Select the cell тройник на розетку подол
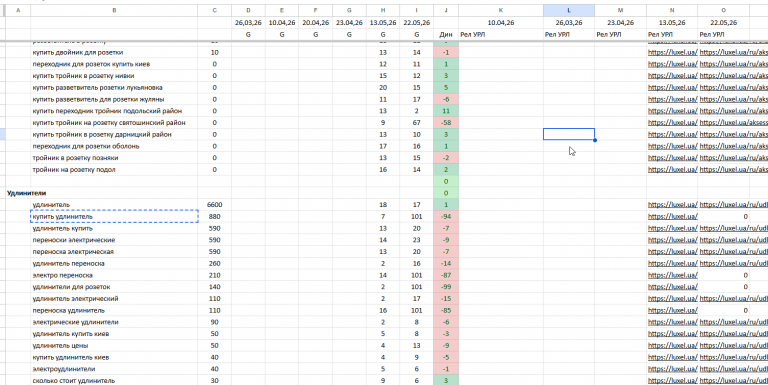The width and height of the screenshot is (768, 385). 114,169
